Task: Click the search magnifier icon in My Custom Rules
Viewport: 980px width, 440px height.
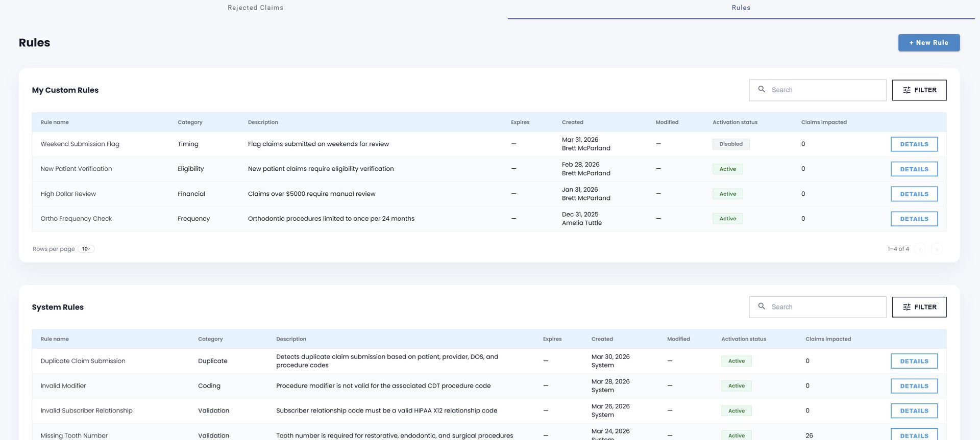Action: pyautogui.click(x=761, y=89)
